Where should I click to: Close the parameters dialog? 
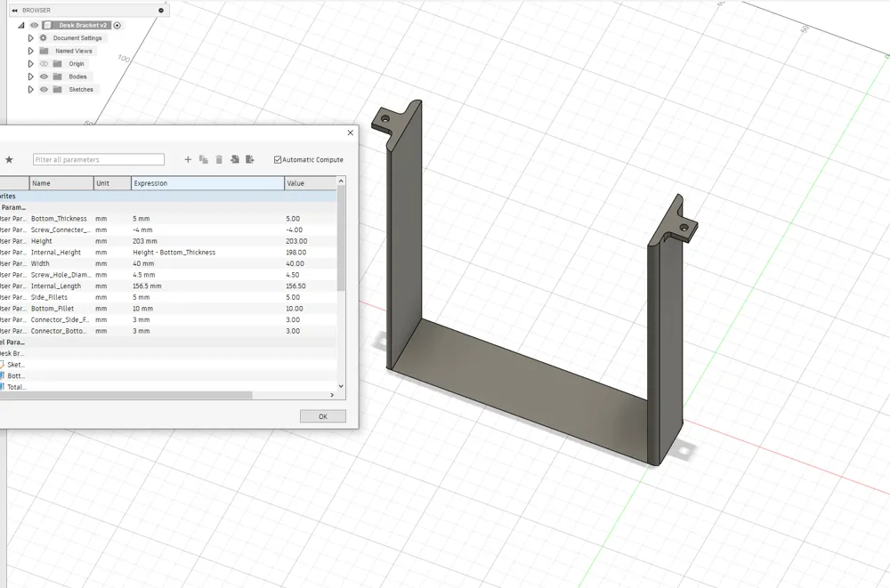click(350, 133)
